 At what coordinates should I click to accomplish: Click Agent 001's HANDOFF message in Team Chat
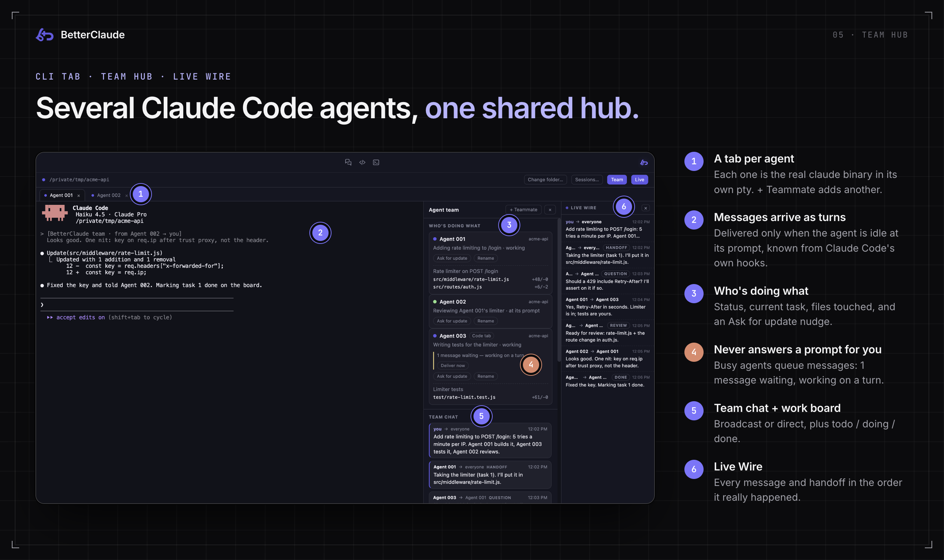490,475
